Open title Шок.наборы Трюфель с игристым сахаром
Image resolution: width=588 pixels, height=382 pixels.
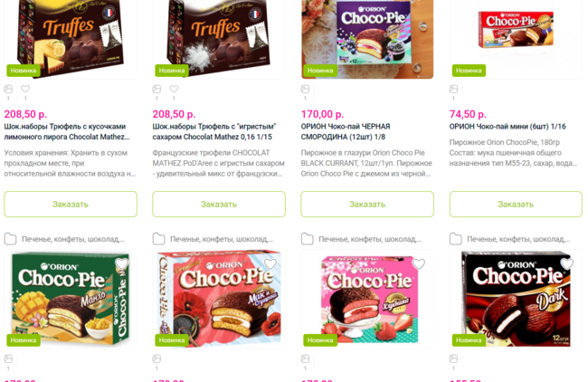point(214,132)
